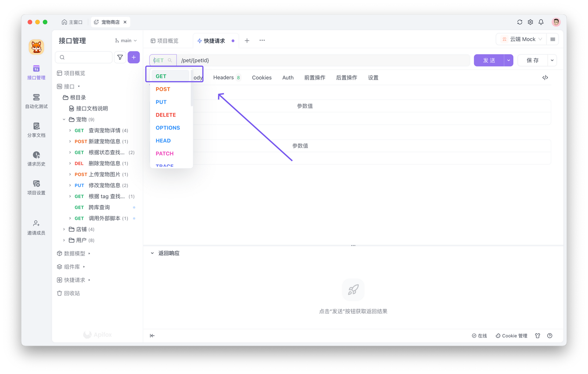The height and width of the screenshot is (374, 588).
Task: Open Cookie 管理 in the status bar
Action: coord(511,335)
